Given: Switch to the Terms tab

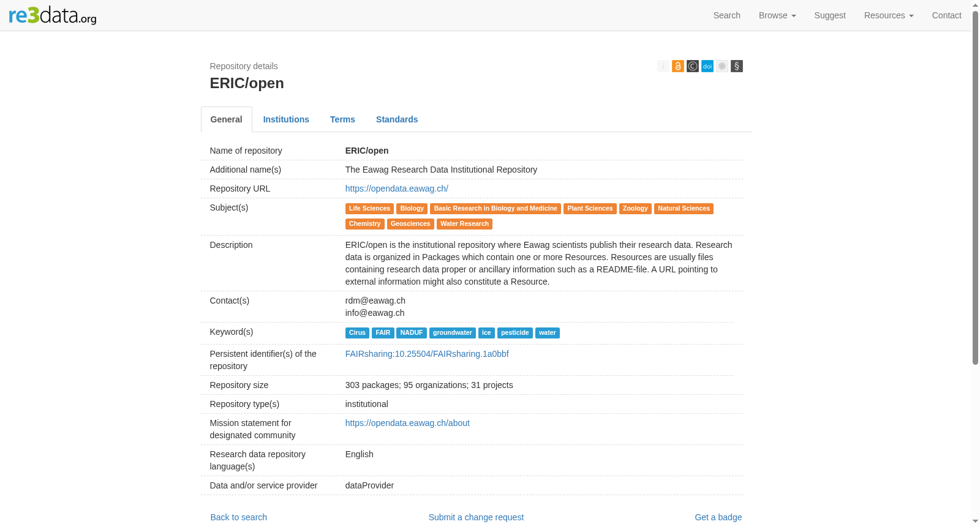Looking at the screenshot, I should pyautogui.click(x=342, y=119).
